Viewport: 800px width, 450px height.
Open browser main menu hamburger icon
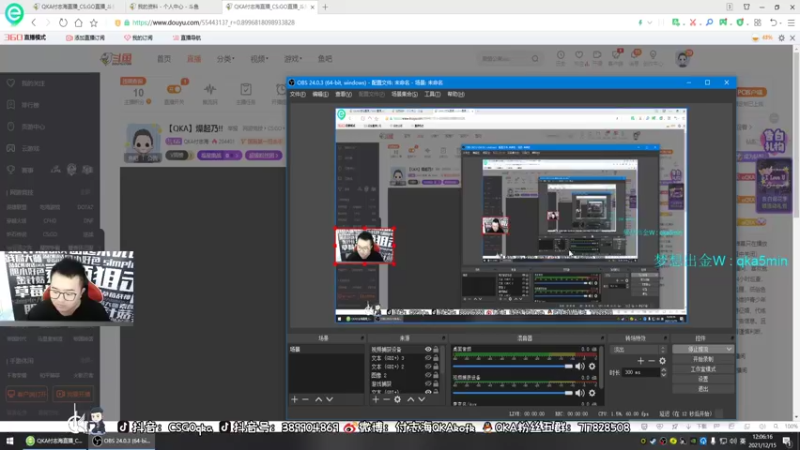click(791, 22)
